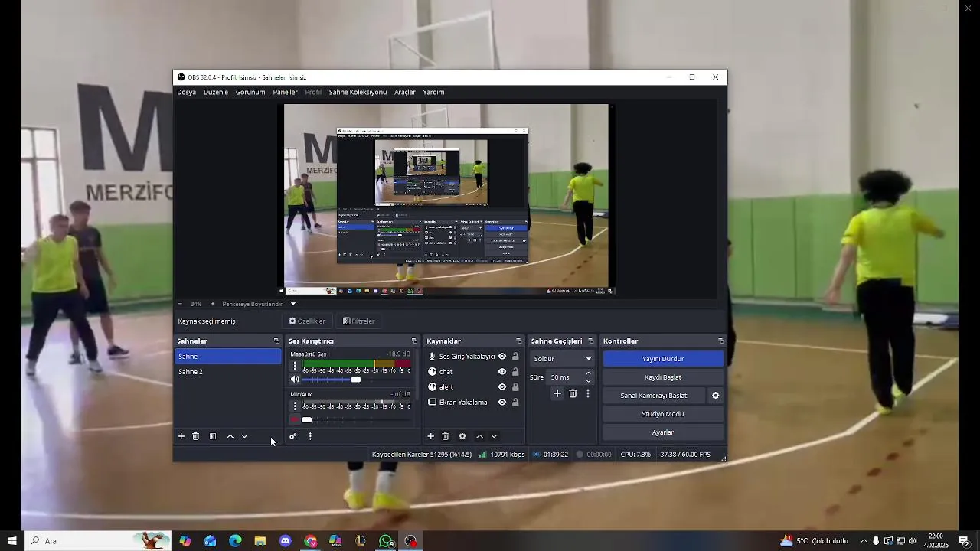The image size is (980, 551).
Task: Adjust the Masaüstü Ses volume slider
Action: pyautogui.click(x=356, y=380)
